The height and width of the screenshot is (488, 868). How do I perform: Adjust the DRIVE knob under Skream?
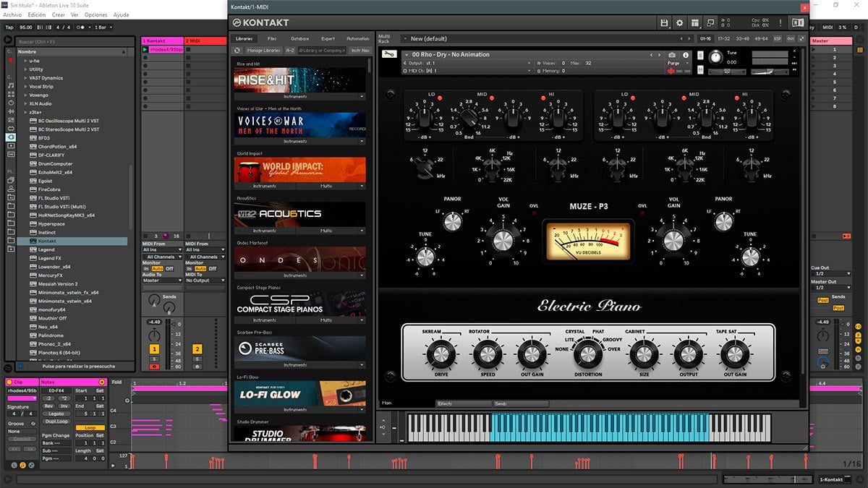[440, 354]
